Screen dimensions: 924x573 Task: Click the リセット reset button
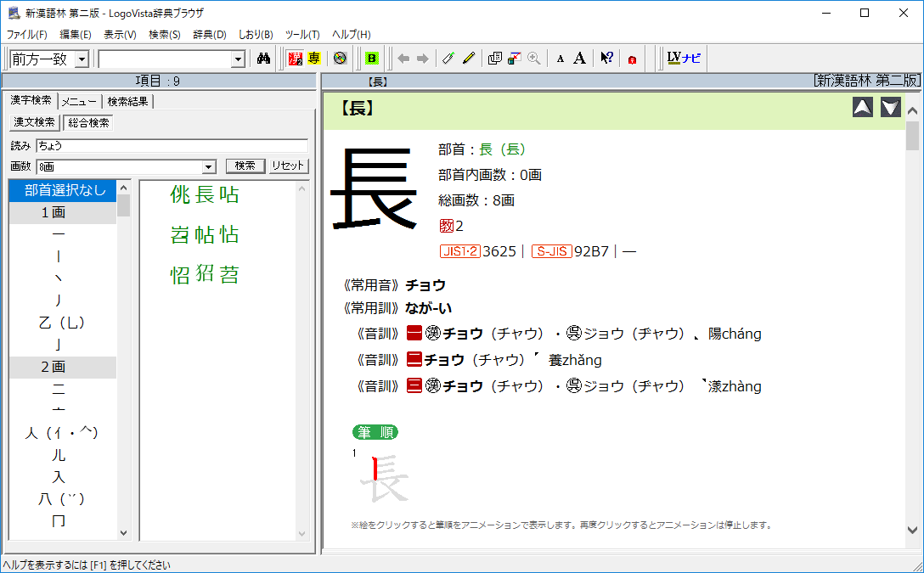click(289, 166)
